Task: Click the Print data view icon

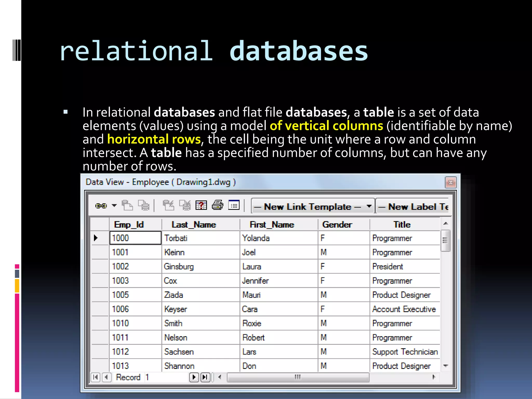Action: click(x=217, y=205)
